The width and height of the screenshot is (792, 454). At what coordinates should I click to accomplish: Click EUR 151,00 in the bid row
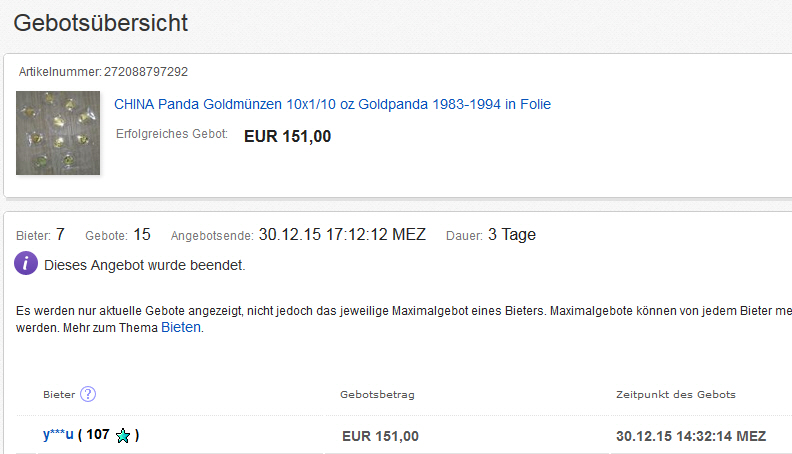pos(380,436)
